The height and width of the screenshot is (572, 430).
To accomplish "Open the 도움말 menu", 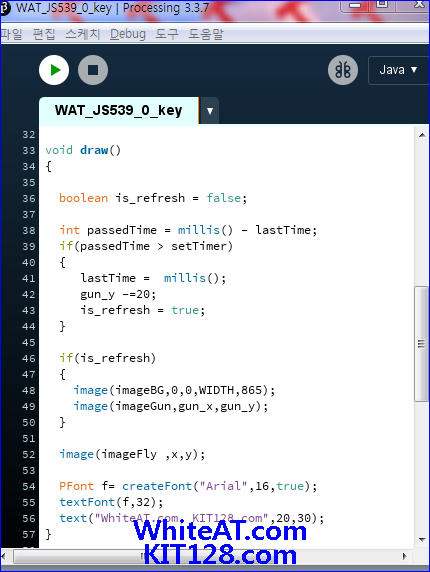I will (206, 34).
